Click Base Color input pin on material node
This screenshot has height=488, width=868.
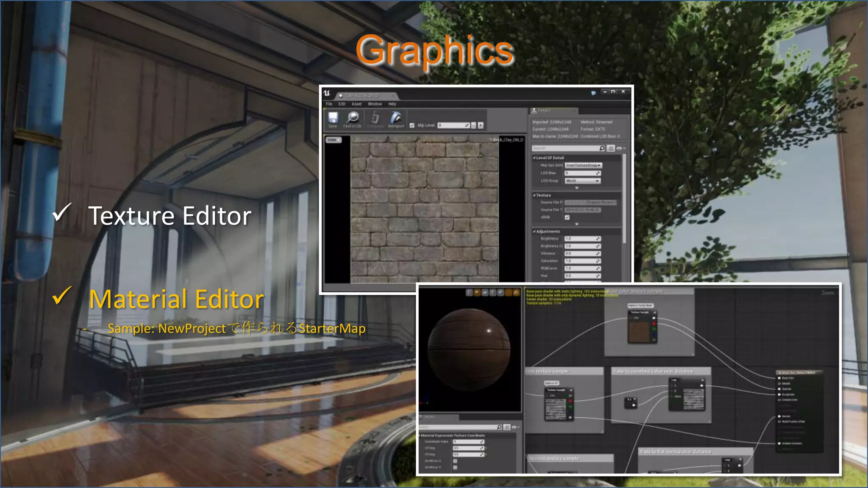point(779,378)
